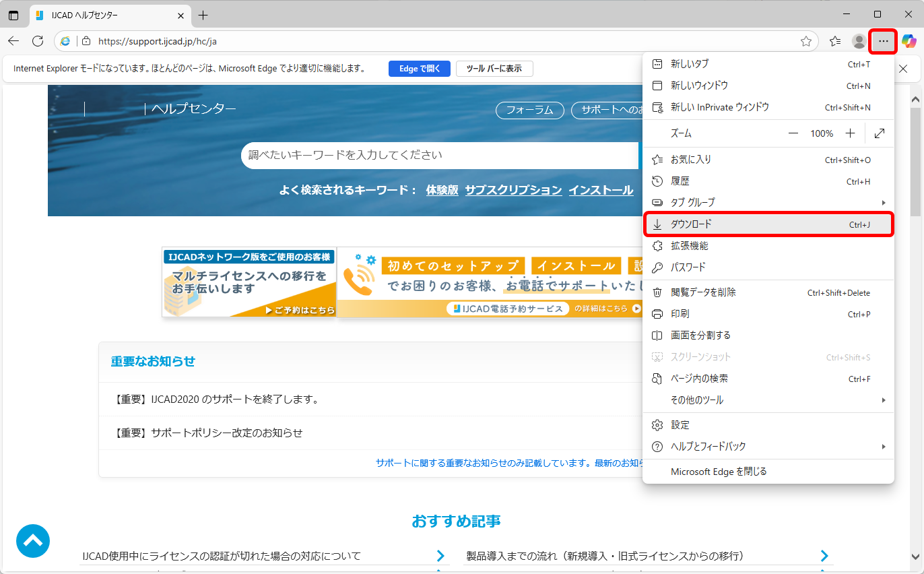Click the site information lock icon
This screenshot has height=574, width=924.
pos(86,41)
